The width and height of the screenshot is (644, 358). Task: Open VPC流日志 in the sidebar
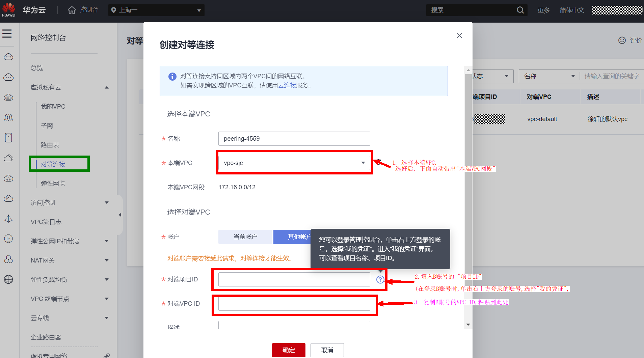click(46, 222)
